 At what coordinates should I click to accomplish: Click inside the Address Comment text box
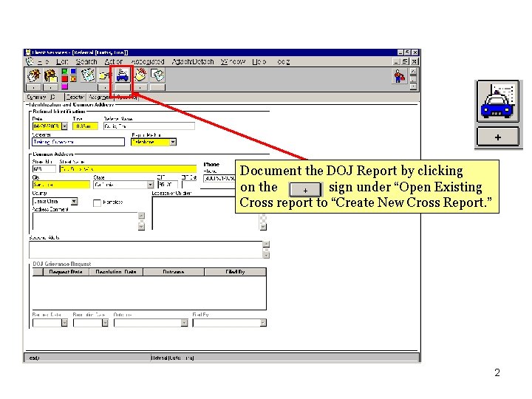click(85, 221)
